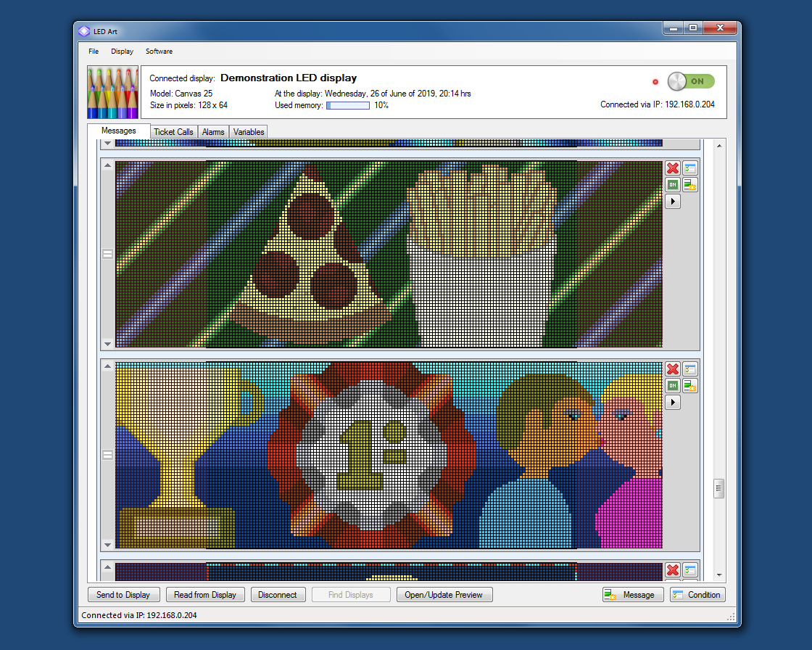Move trophy message up with arrow
The width and height of the screenshot is (812, 650).
[x=108, y=366]
